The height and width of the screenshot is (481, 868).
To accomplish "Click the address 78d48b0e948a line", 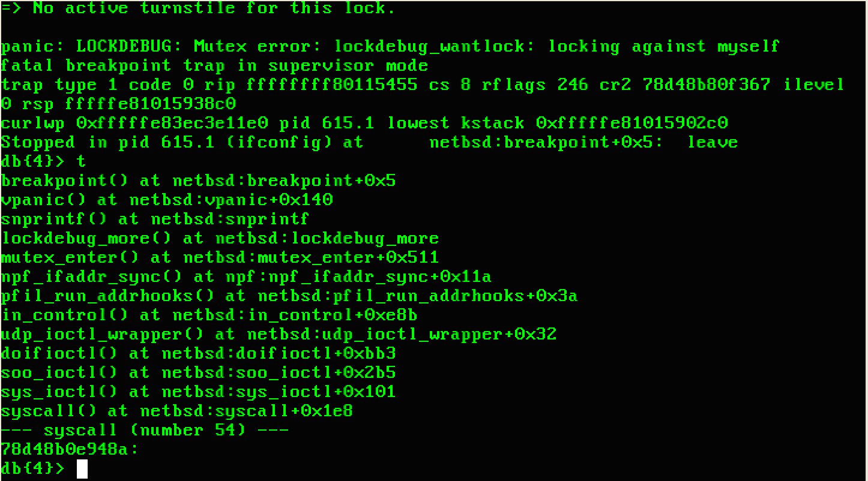I will [x=70, y=449].
